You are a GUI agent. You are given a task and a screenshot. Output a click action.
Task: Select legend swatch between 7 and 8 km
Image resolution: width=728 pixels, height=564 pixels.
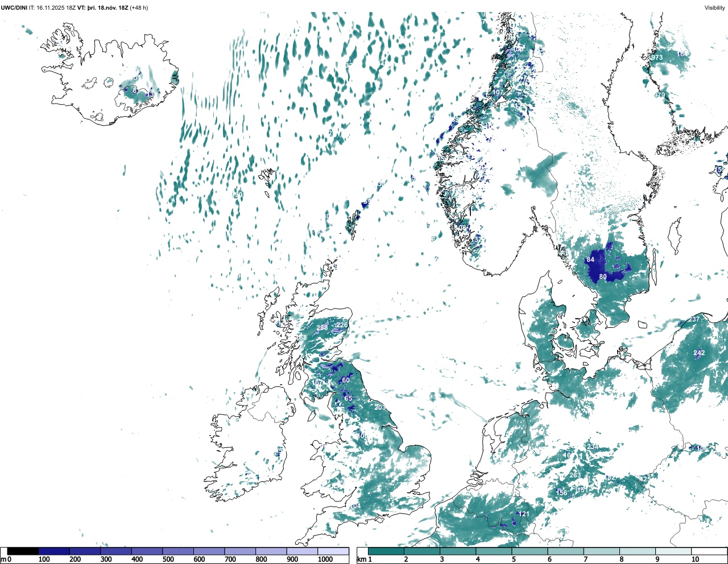602,551
